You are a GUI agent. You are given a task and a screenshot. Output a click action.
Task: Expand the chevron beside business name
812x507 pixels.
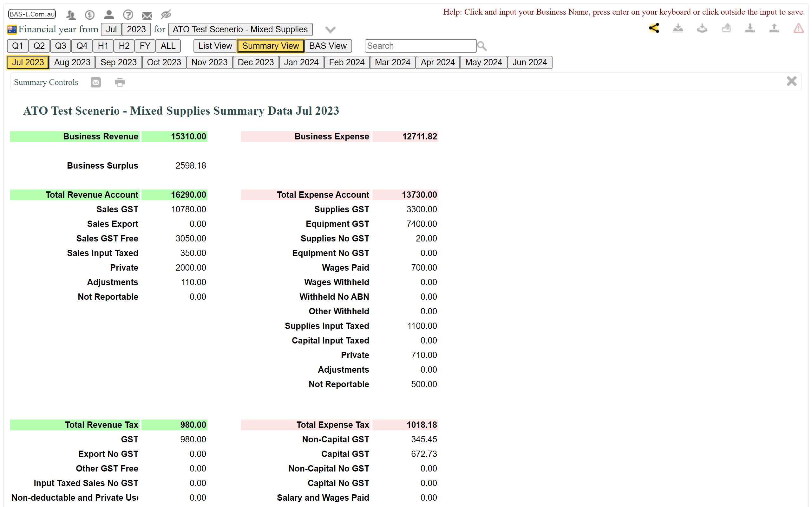330,30
